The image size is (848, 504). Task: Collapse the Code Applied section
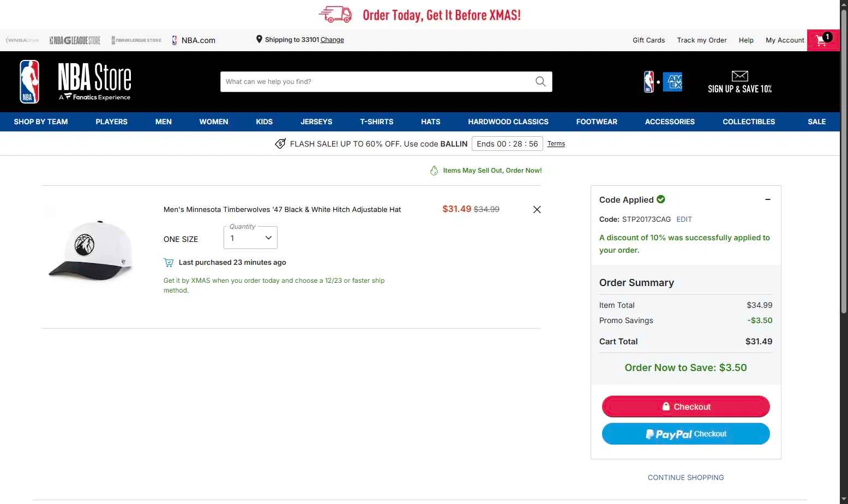pos(768,199)
